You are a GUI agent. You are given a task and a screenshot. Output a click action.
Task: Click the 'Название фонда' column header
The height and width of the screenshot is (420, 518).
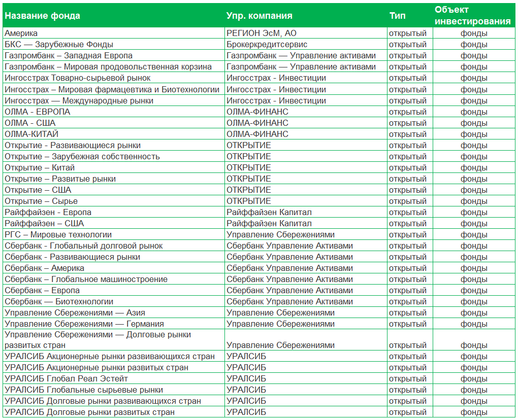tap(42, 16)
